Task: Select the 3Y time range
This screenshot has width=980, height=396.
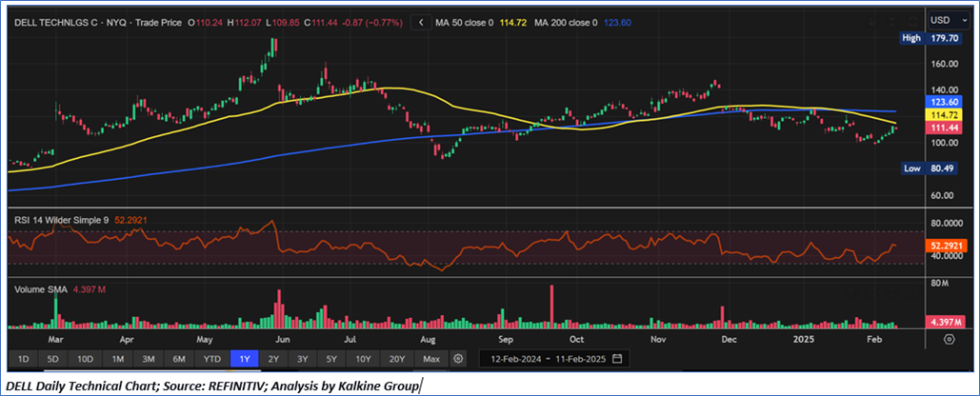Action: (303, 359)
